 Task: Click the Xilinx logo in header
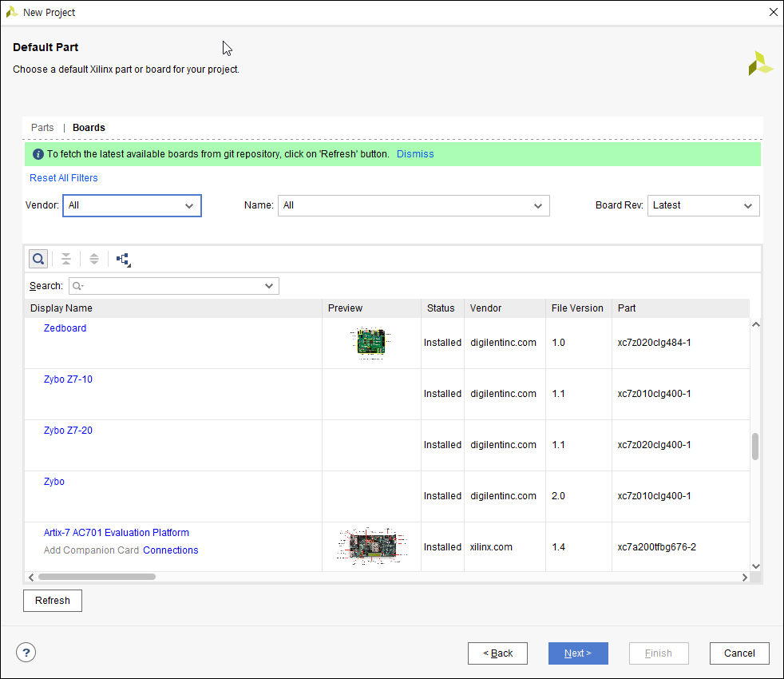(760, 64)
